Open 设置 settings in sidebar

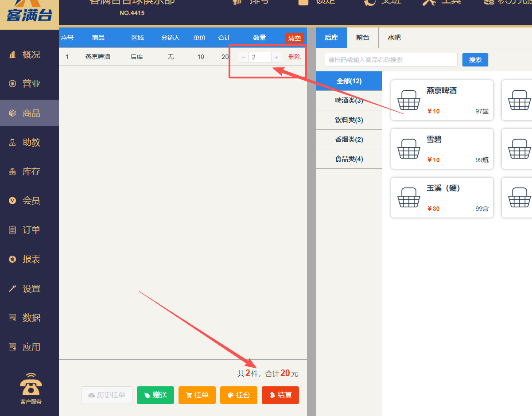point(29,288)
